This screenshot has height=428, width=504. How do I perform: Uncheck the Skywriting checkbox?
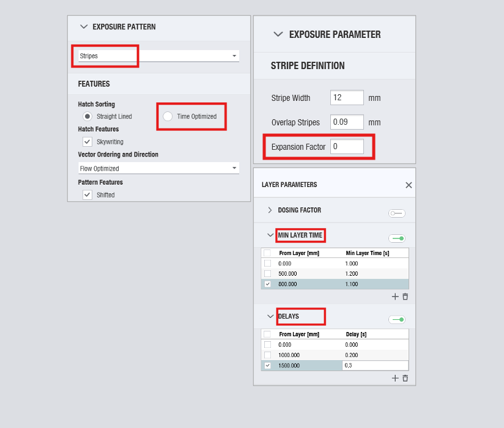point(87,142)
